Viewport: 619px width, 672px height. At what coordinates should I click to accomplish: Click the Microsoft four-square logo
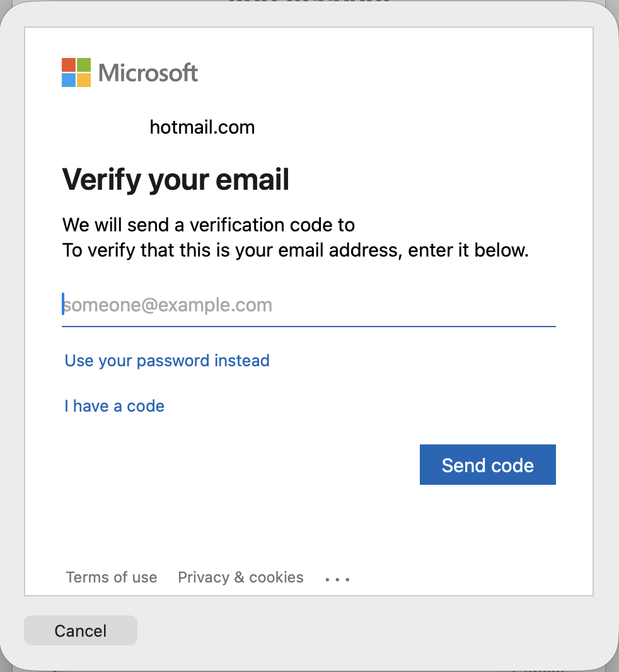click(76, 72)
